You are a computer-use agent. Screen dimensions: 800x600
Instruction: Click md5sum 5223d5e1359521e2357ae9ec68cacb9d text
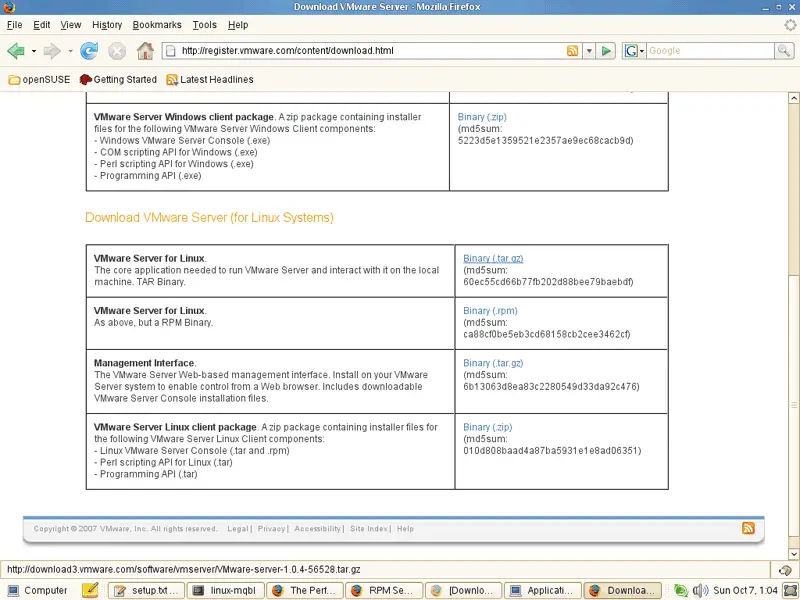546,140
